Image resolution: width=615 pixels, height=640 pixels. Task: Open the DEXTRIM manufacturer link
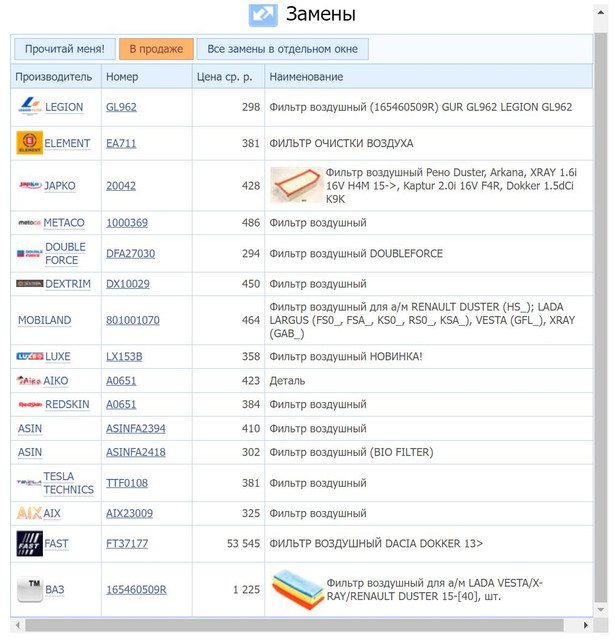coord(68,284)
